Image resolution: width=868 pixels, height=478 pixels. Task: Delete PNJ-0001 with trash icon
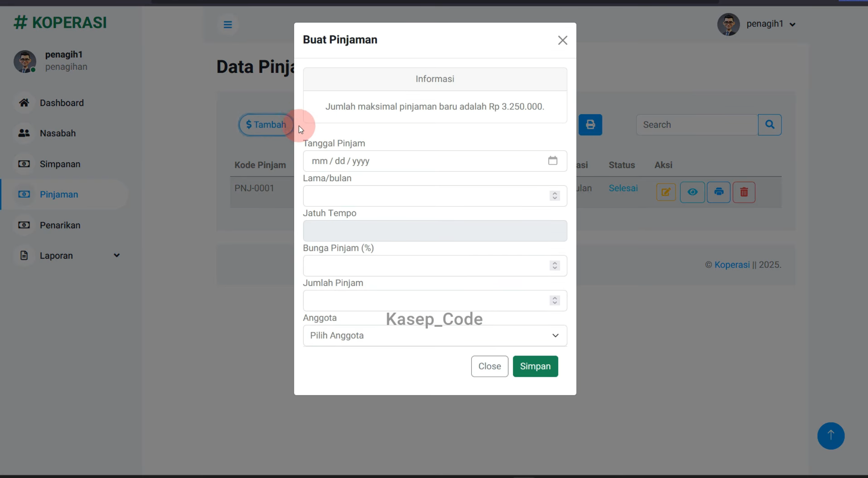click(744, 192)
